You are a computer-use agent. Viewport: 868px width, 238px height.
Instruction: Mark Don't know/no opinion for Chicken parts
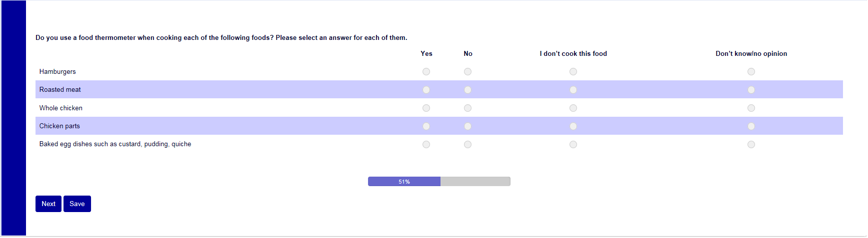751,126
